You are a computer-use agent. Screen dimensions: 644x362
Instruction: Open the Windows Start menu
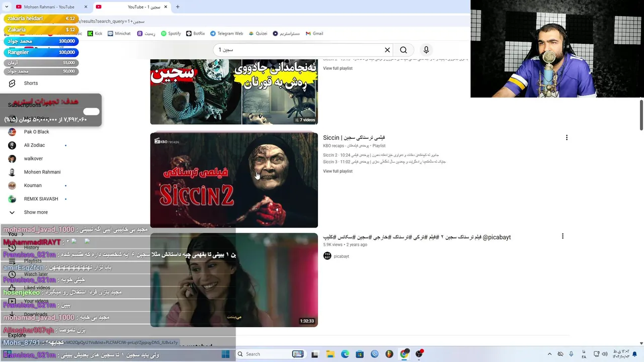point(225,354)
